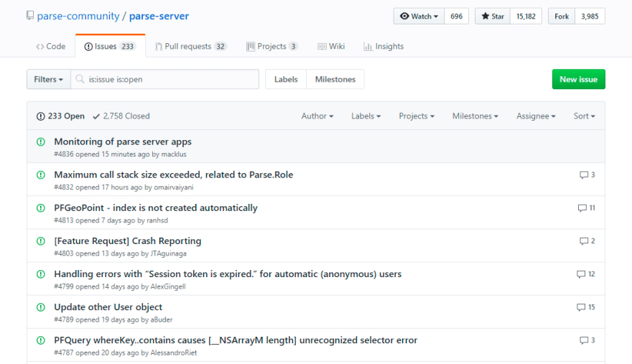
Task: Click the open-issue icon for Update other User object
Action: pyautogui.click(x=41, y=307)
